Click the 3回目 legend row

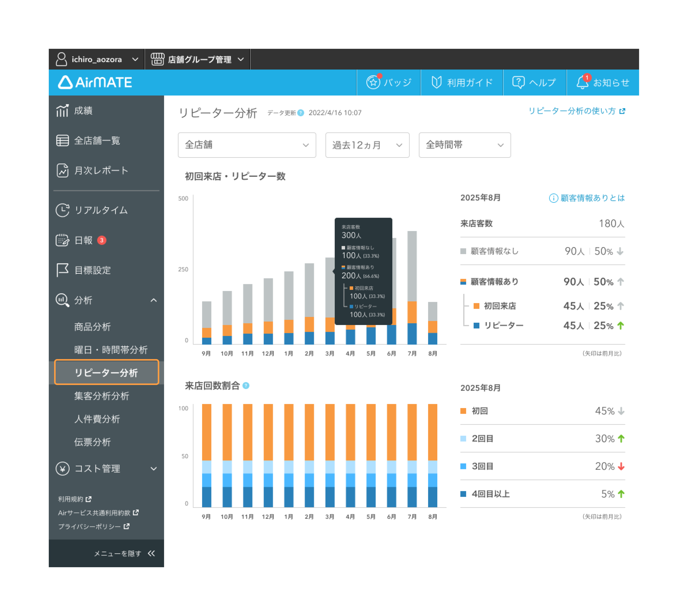pyautogui.click(x=542, y=466)
